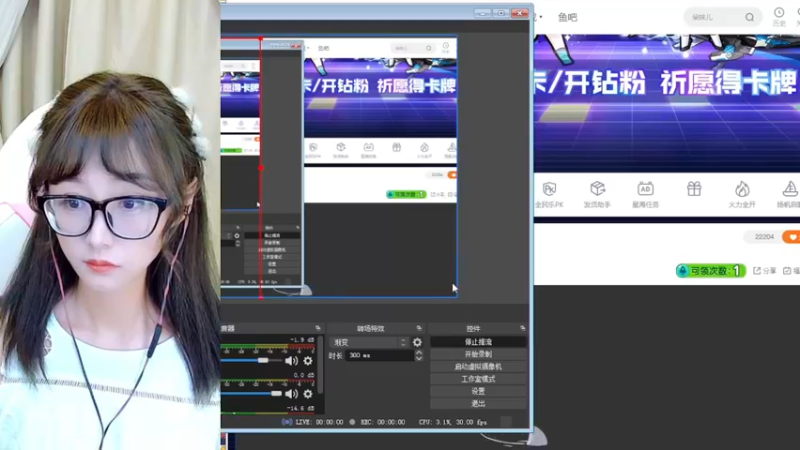This screenshot has width=800, height=450.
Task: Click the green 可领次数:1 badge
Action: coord(711,270)
